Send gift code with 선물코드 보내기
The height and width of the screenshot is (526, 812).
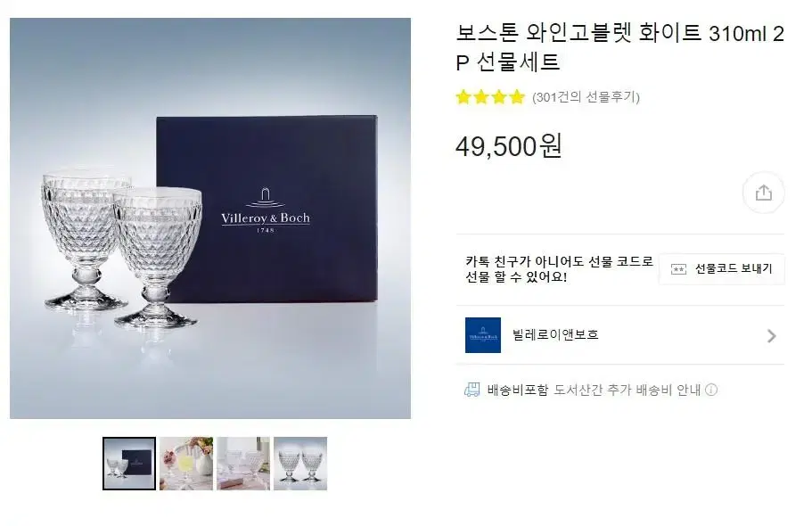click(x=722, y=269)
